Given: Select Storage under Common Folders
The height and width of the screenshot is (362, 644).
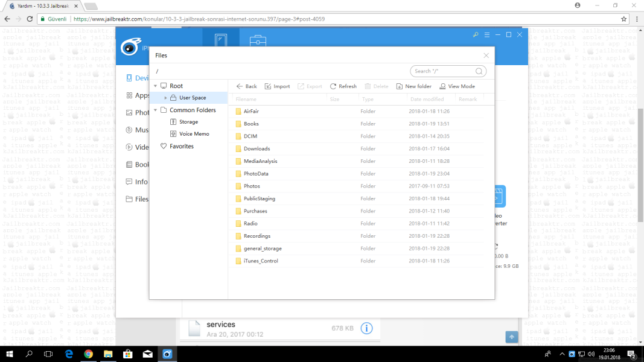Looking at the screenshot, I should click(x=188, y=122).
